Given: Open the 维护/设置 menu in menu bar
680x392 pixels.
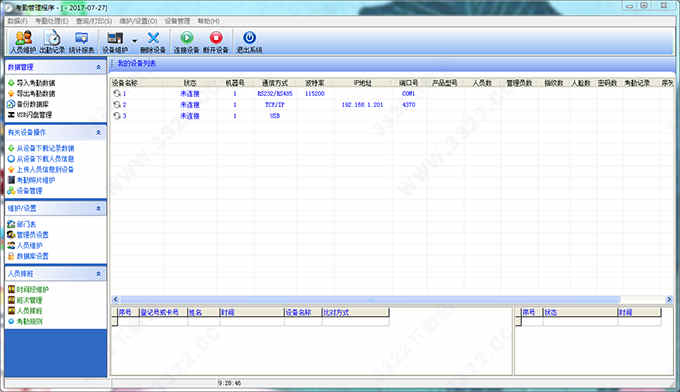Looking at the screenshot, I should 138,21.
